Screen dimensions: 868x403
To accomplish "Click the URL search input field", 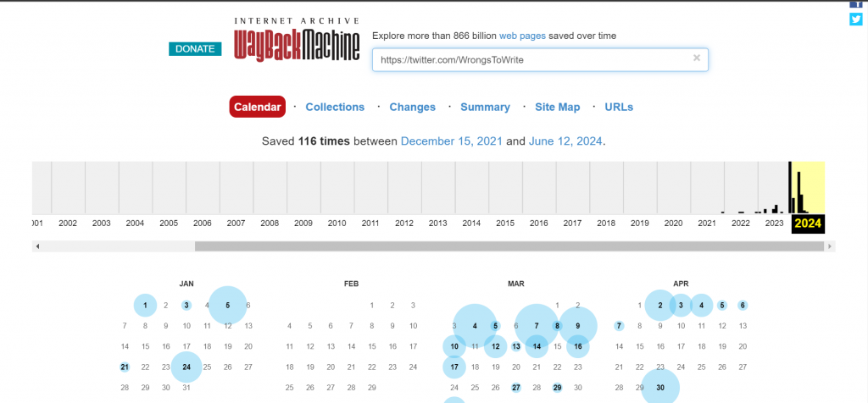I will 530,60.
